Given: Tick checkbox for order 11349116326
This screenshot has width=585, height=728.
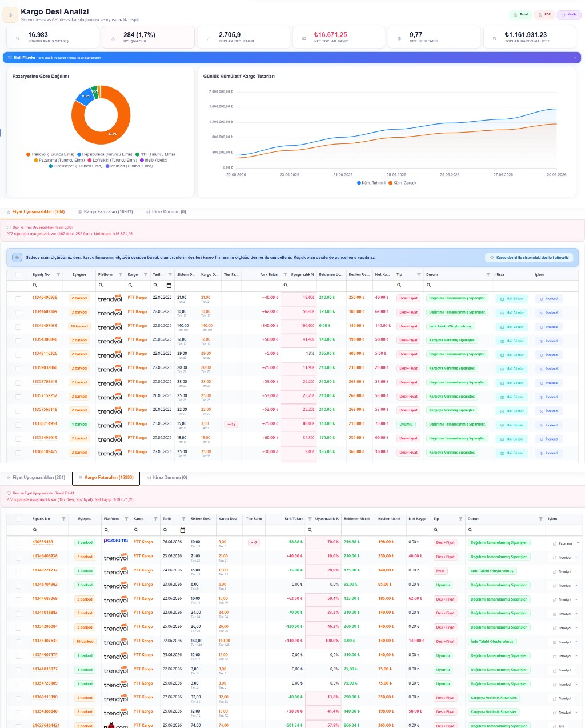Looking at the screenshot, I should [x=18, y=354].
